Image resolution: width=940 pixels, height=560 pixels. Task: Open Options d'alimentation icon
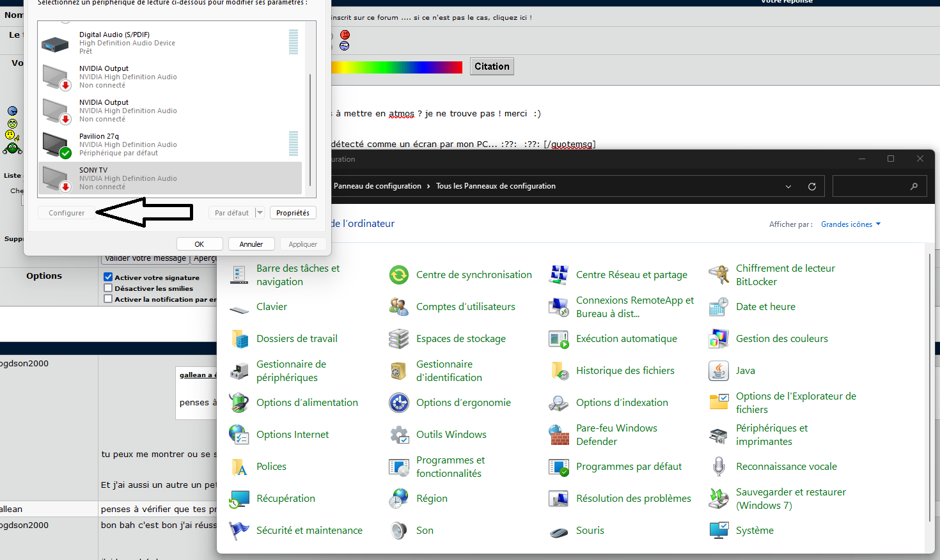click(239, 403)
